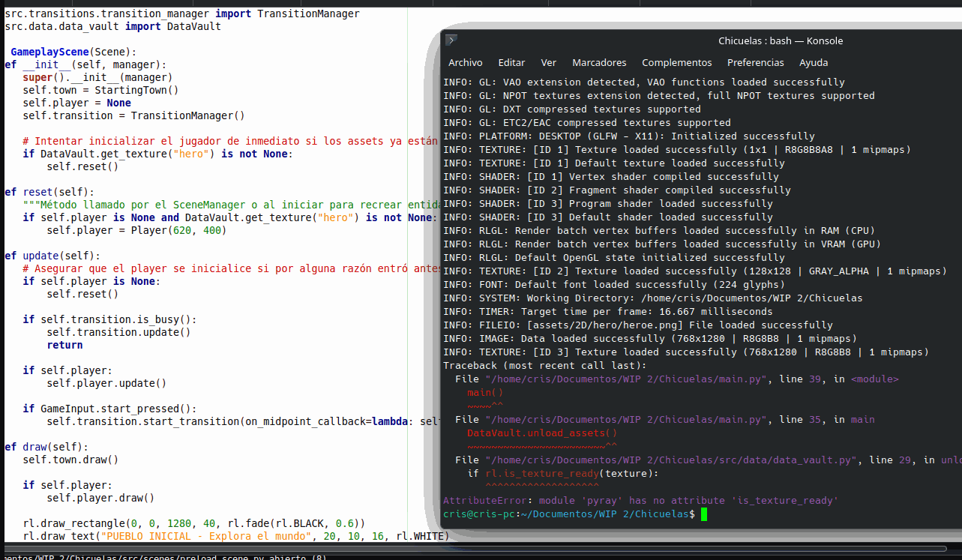Click the shell prompt 'cris@cris-pc:~/Documentos/WIP 2/Chicuelas$'

point(569,514)
